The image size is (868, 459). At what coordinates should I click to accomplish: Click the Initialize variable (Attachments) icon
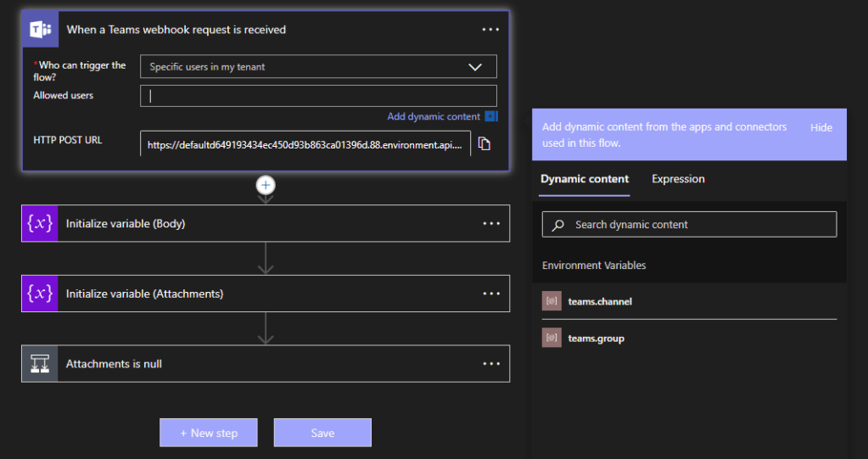[x=40, y=294]
